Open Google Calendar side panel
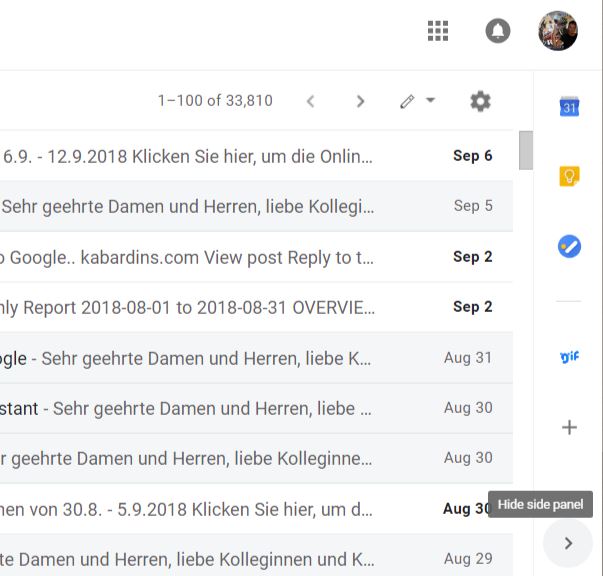Viewport: 603px width, 576px height. coord(569,107)
